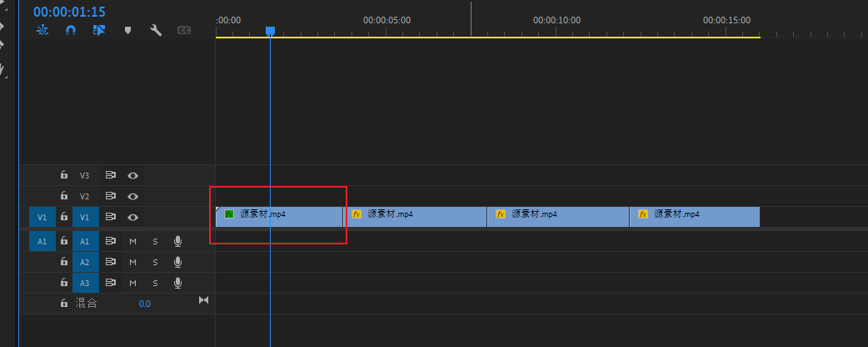Image resolution: width=868 pixels, height=347 pixels.
Task: Click the blue playhead on time ruler
Action: pyautogui.click(x=270, y=31)
